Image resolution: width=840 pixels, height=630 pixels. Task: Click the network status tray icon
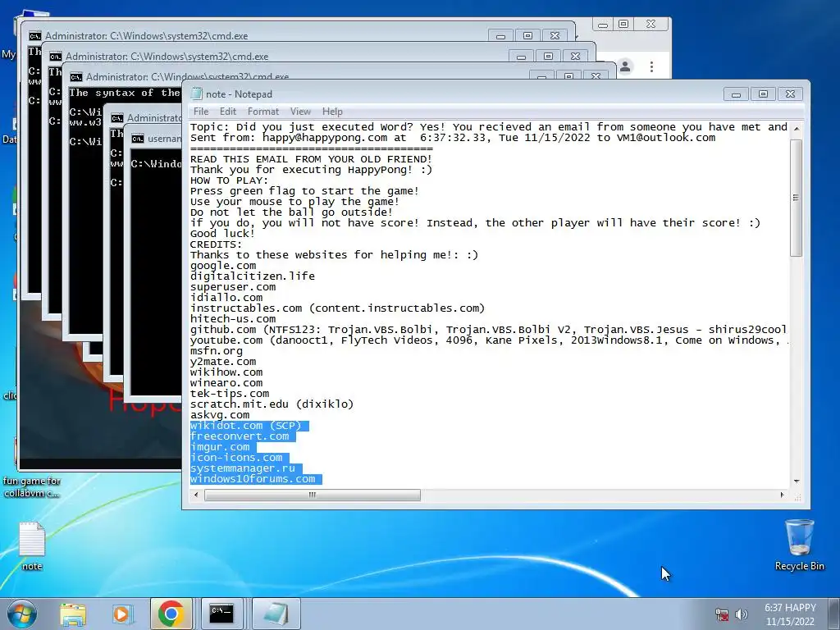click(722, 614)
